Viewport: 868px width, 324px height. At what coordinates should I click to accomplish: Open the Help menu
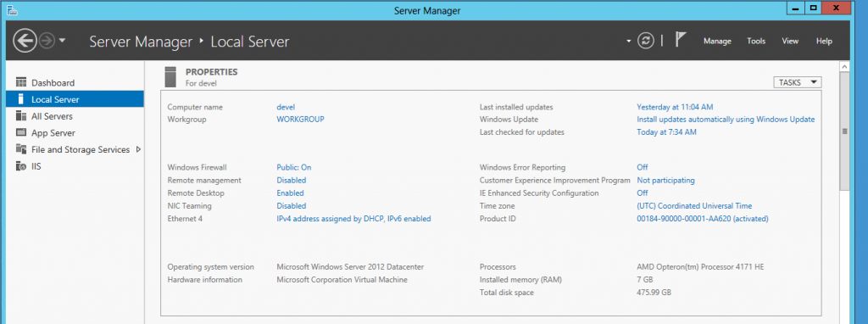click(824, 41)
